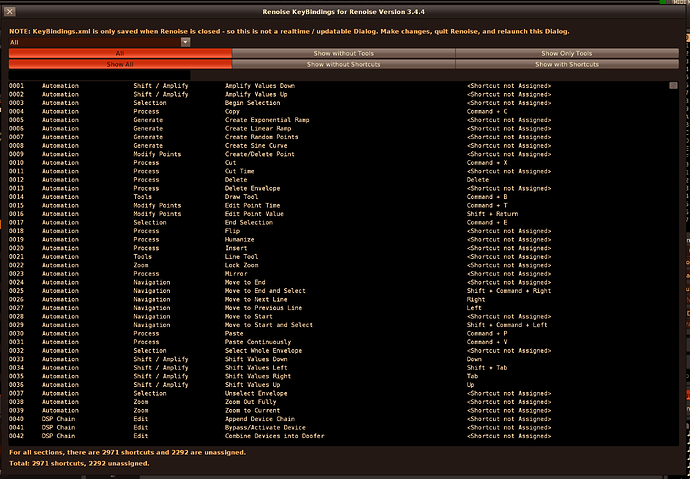The width and height of the screenshot is (690, 479).
Task: Select 'Insert' entry in row 0020
Action: 236,248
